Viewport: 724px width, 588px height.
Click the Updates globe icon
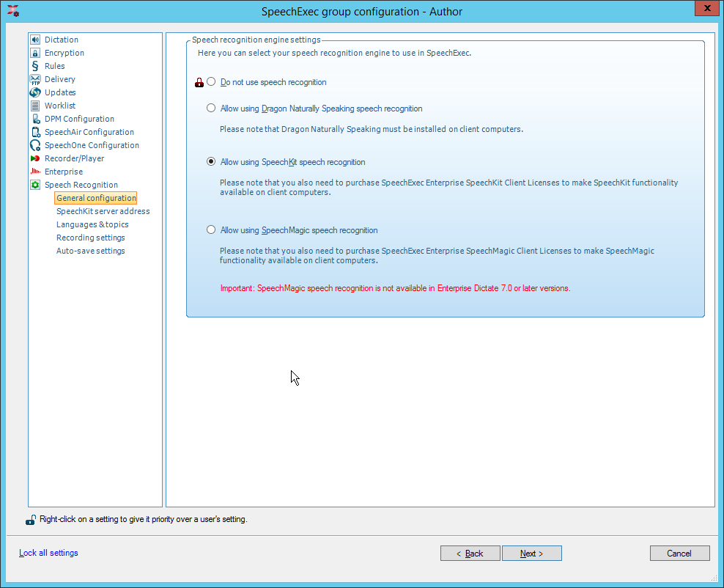pos(35,92)
